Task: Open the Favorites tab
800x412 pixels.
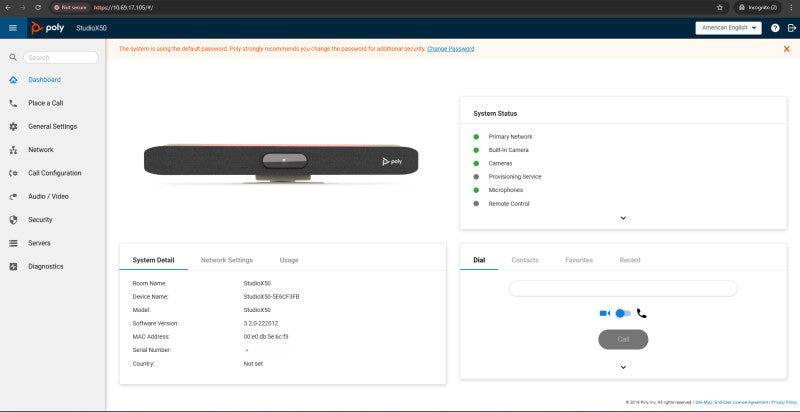Action: tap(579, 260)
